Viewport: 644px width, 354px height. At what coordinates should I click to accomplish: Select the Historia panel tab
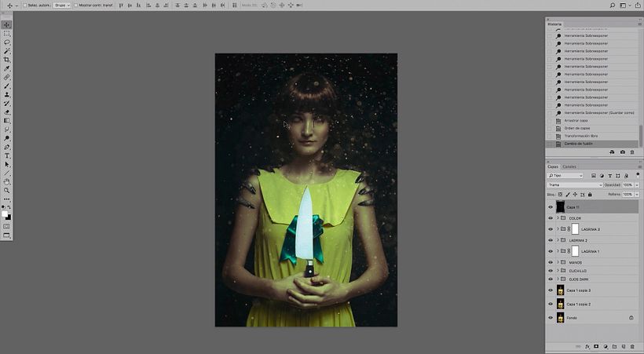pos(554,24)
